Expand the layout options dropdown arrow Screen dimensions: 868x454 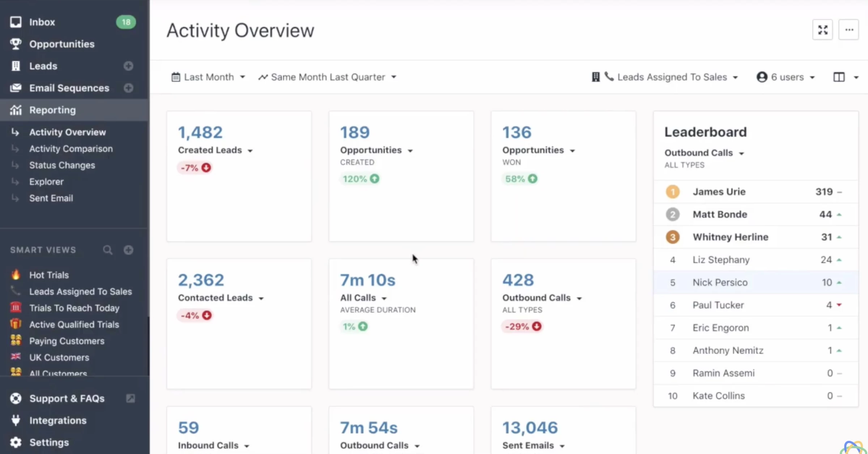[856, 77]
